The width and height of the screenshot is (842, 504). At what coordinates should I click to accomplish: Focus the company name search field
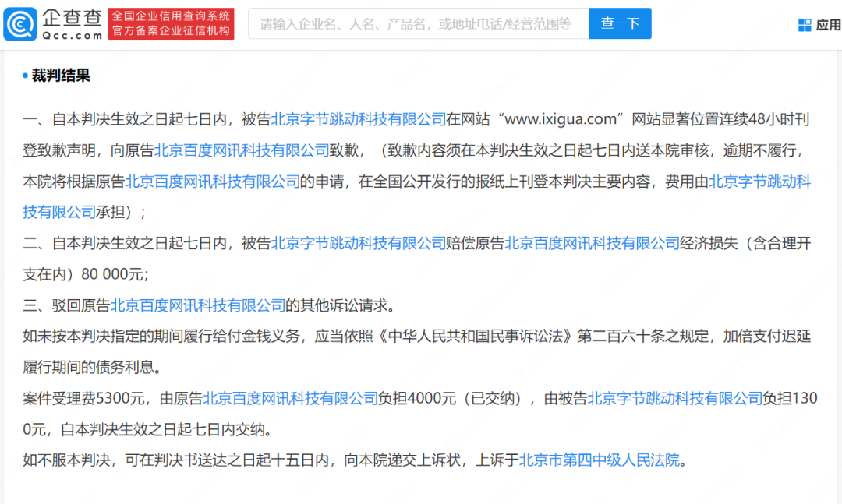point(419,23)
